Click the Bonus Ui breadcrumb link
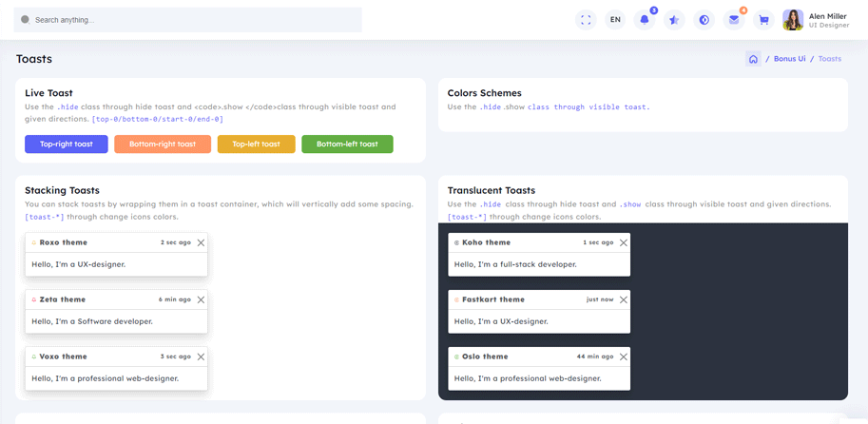868x424 pixels. point(789,59)
